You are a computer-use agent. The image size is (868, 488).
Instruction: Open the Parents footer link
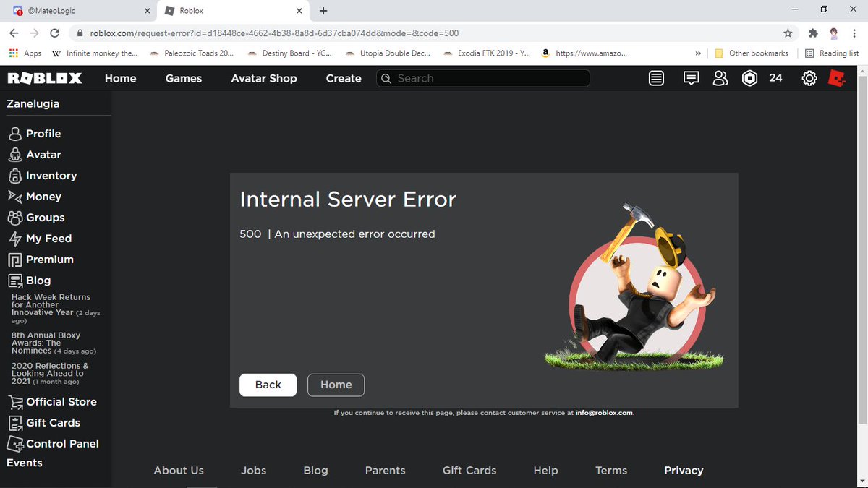pos(385,470)
